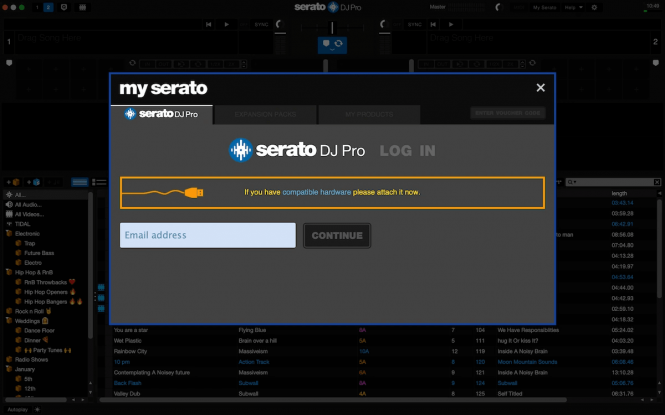Switch to the 1-deck layout button
Viewport: 665px width, 415px height.
tap(37, 7)
